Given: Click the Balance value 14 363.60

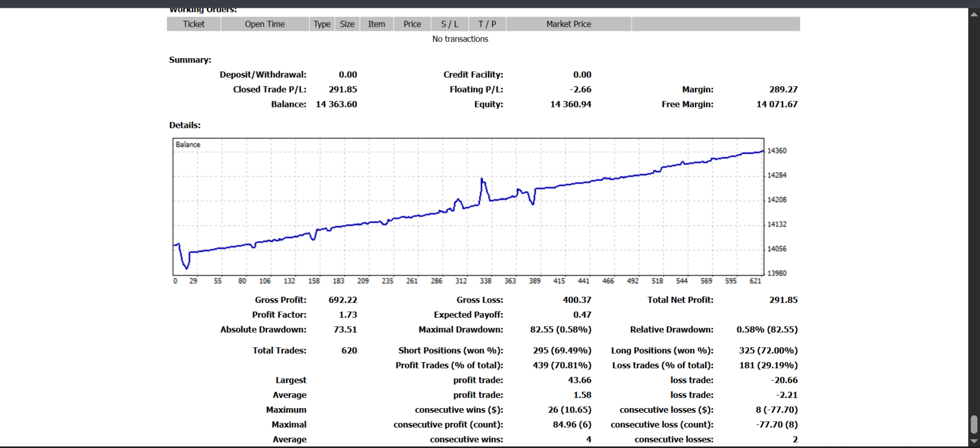Looking at the screenshot, I should 336,104.
